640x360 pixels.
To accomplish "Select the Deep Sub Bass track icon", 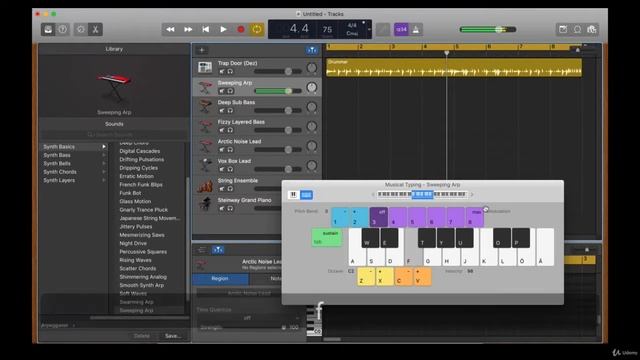I will (205, 106).
